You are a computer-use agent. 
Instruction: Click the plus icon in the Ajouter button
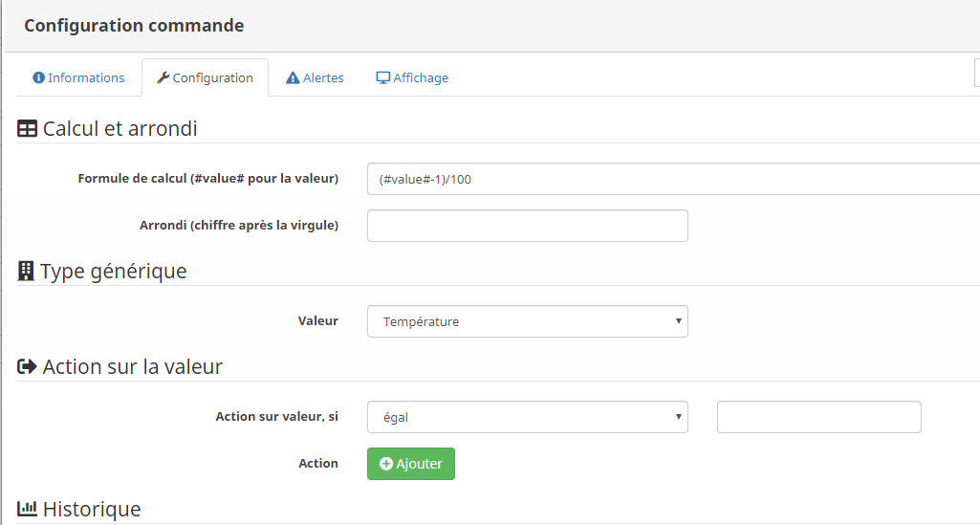[x=386, y=464]
